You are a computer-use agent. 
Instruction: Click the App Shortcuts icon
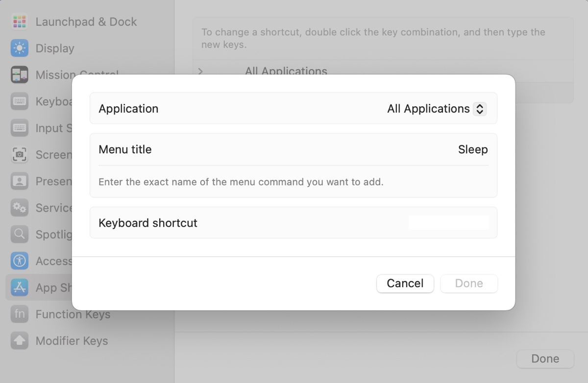pyautogui.click(x=20, y=287)
